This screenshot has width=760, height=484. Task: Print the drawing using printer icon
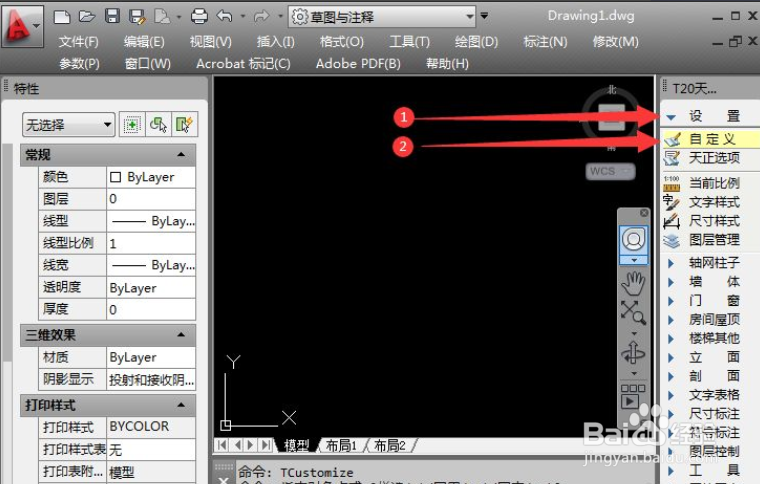[x=199, y=16]
